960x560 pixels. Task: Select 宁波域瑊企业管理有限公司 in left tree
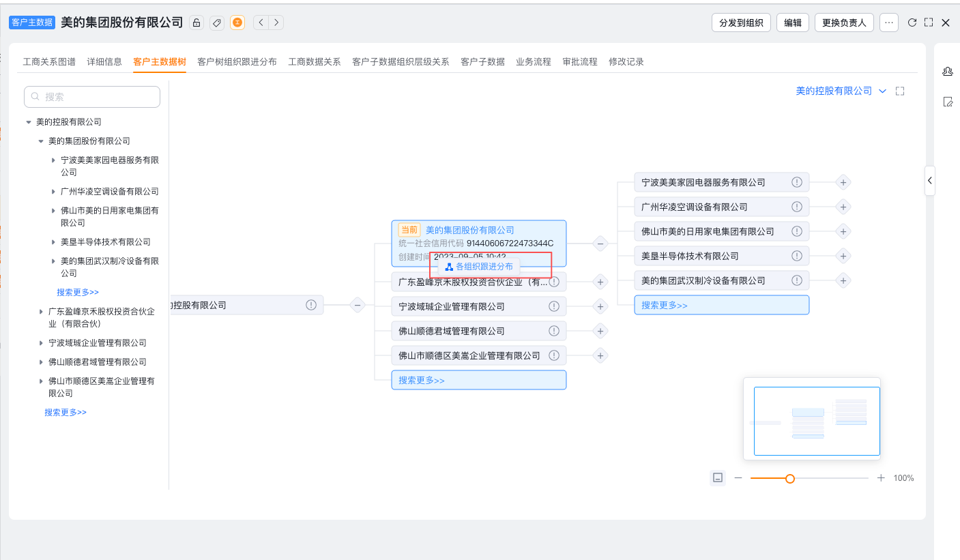(x=98, y=343)
